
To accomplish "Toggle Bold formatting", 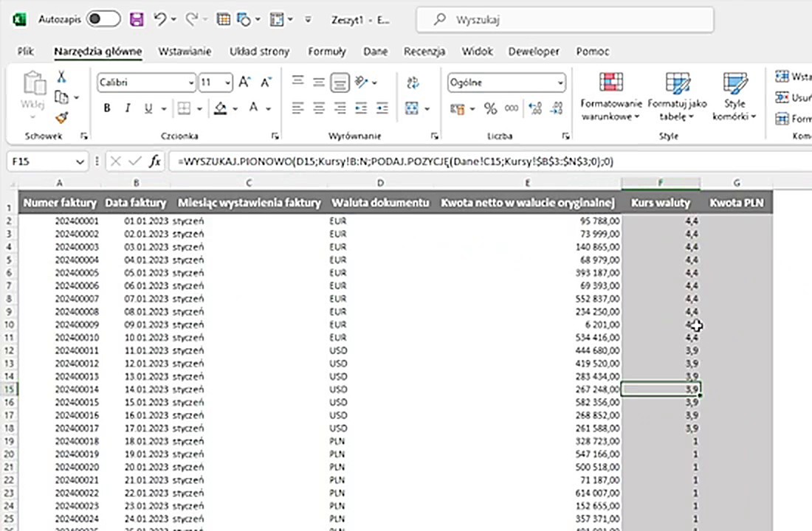I will (x=107, y=108).
